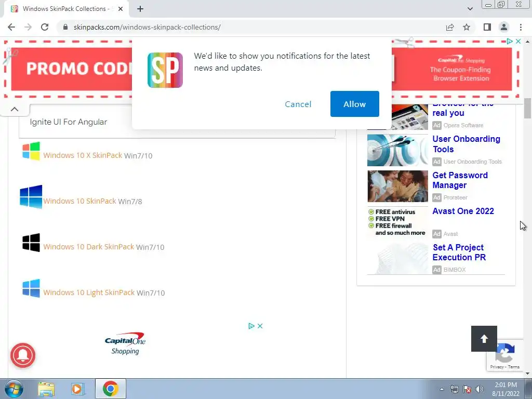The image size is (532, 399).
Task: Open reCAPTCHA Privacy link
Action: pos(497,367)
